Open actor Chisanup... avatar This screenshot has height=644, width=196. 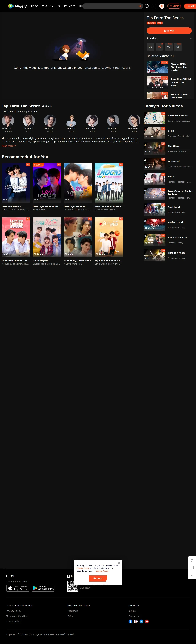point(29,121)
